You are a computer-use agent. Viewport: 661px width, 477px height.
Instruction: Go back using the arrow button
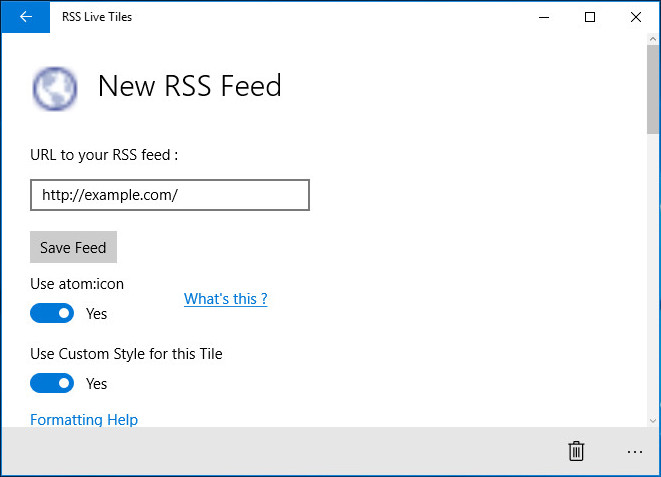[26, 17]
